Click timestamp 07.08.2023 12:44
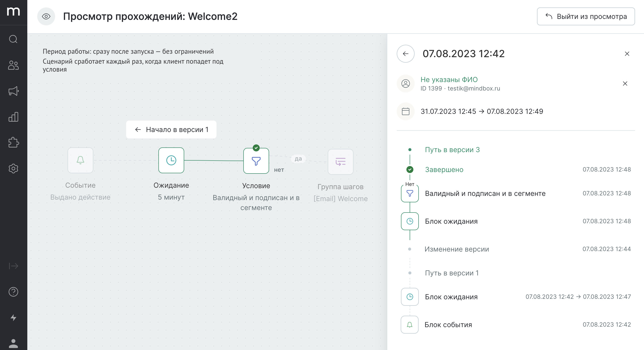644x350 pixels. 607,249
